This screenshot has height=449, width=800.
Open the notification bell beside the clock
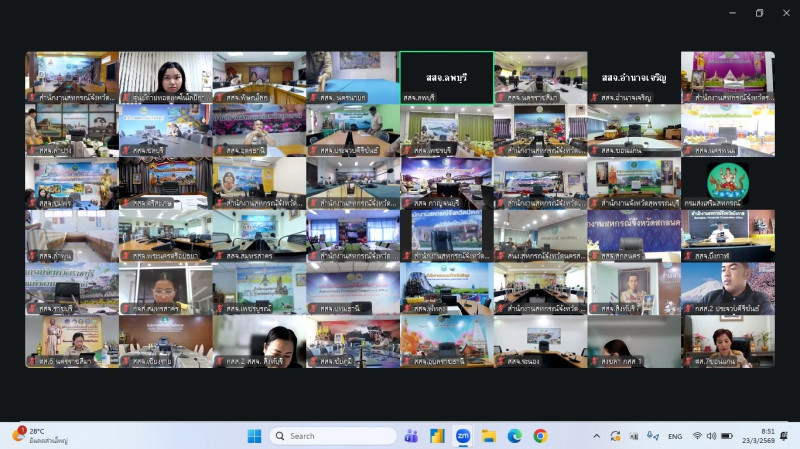click(x=784, y=436)
